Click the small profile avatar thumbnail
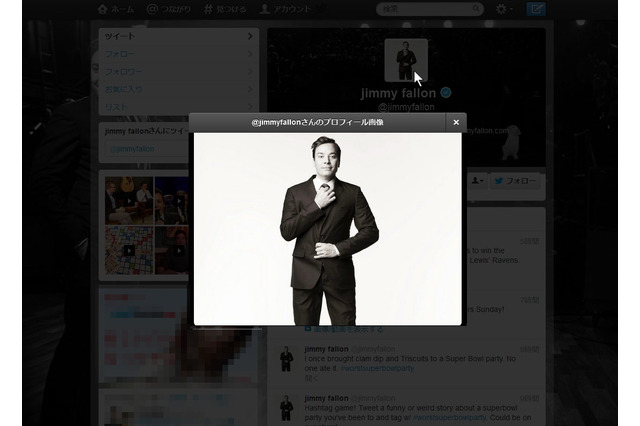Viewport: 640px width, 426px height. pyautogui.click(x=405, y=60)
